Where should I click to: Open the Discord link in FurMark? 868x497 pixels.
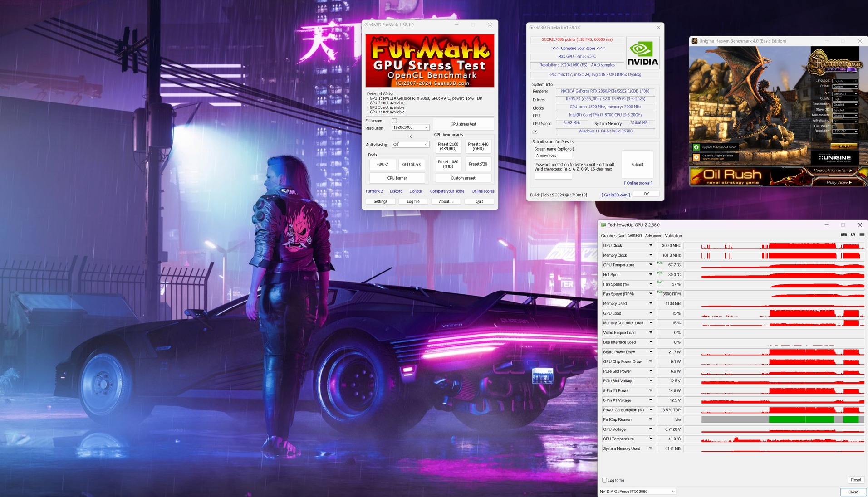pos(396,191)
